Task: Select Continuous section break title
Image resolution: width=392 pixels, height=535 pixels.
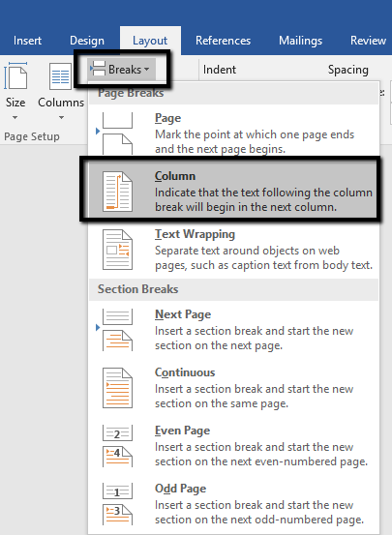Action: [185, 372]
